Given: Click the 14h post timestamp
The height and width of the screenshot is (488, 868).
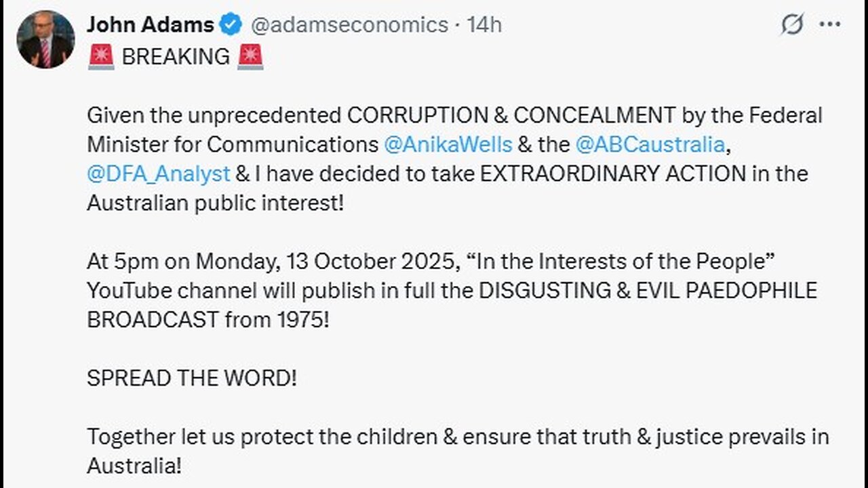Looking at the screenshot, I should tap(484, 25).
